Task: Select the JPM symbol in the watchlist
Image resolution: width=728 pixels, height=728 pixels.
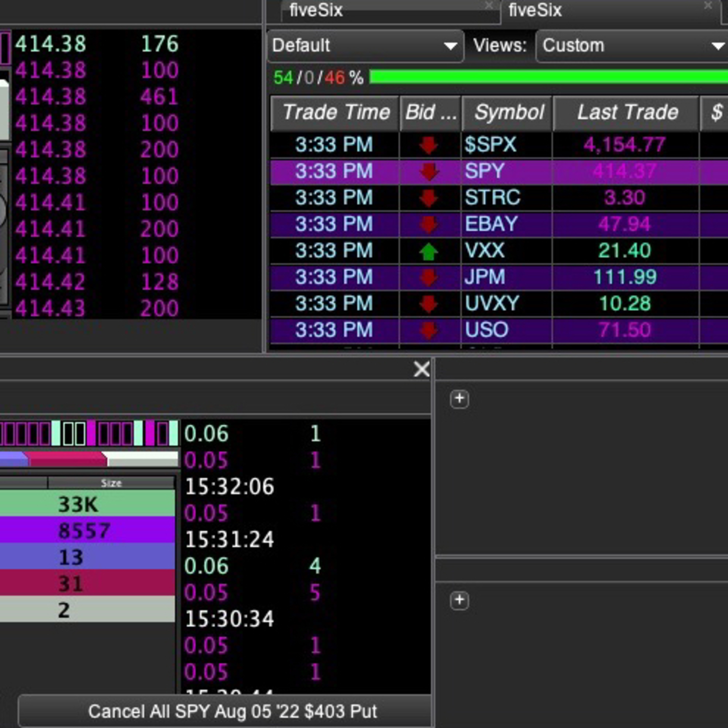Action: (485, 277)
